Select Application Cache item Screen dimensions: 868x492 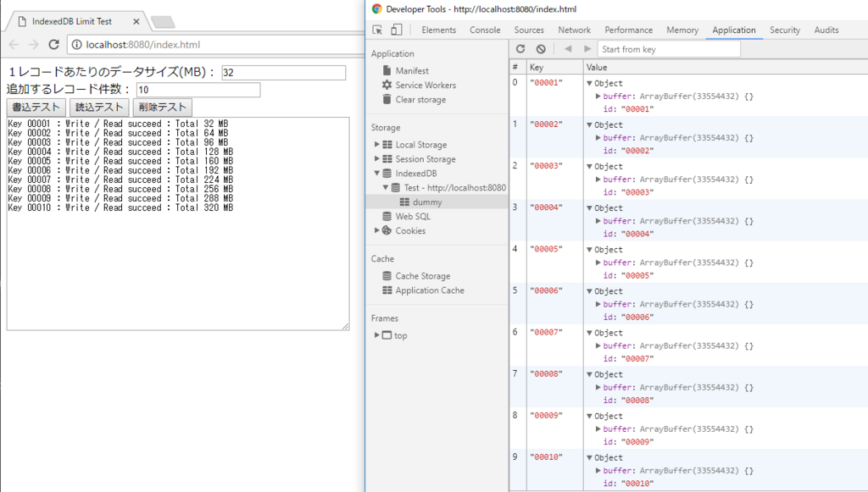(423, 290)
